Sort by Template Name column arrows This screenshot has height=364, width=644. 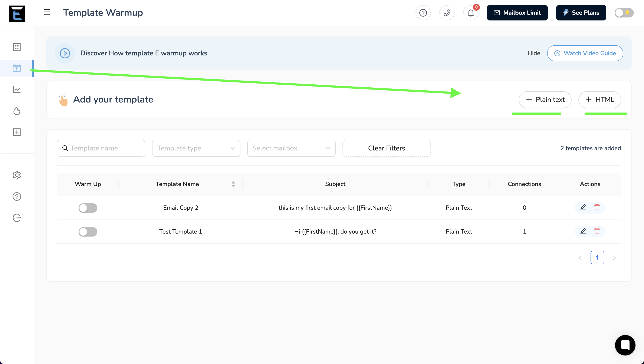coord(233,184)
